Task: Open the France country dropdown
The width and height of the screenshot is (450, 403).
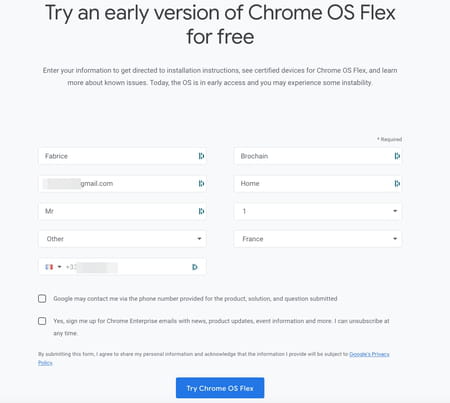Action: pyautogui.click(x=318, y=239)
